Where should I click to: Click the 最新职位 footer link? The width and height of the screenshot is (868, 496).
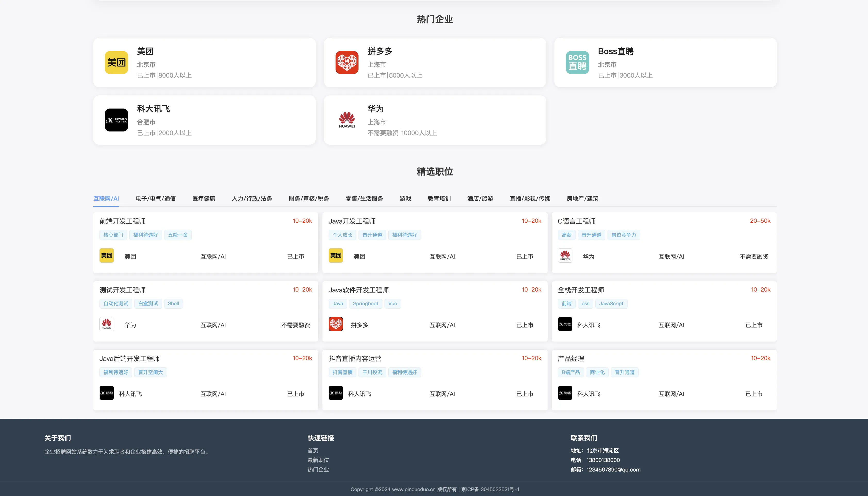(318, 460)
